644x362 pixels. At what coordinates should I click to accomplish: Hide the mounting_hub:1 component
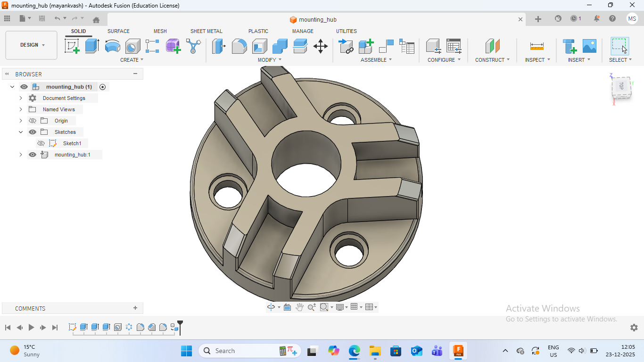[33, 155]
